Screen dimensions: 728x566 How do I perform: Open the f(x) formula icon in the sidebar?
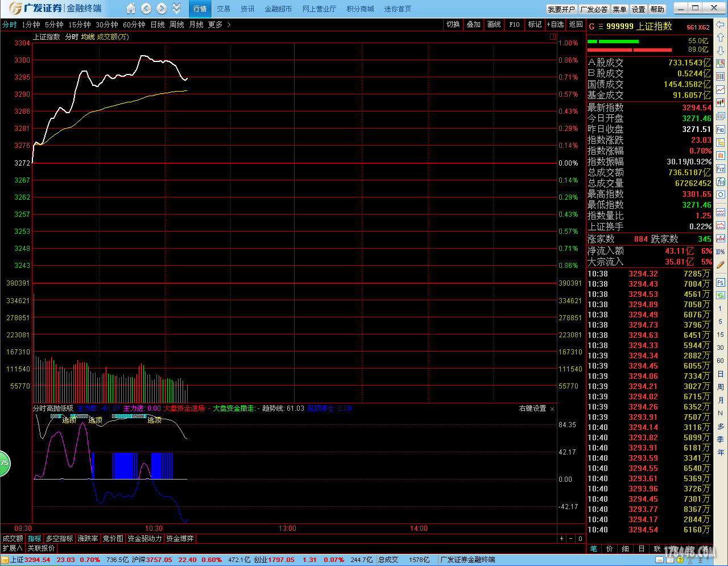(721, 181)
